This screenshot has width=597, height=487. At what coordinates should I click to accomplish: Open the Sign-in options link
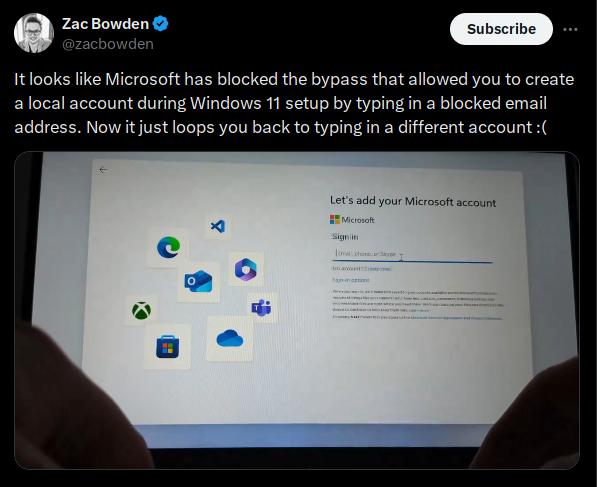[351, 280]
